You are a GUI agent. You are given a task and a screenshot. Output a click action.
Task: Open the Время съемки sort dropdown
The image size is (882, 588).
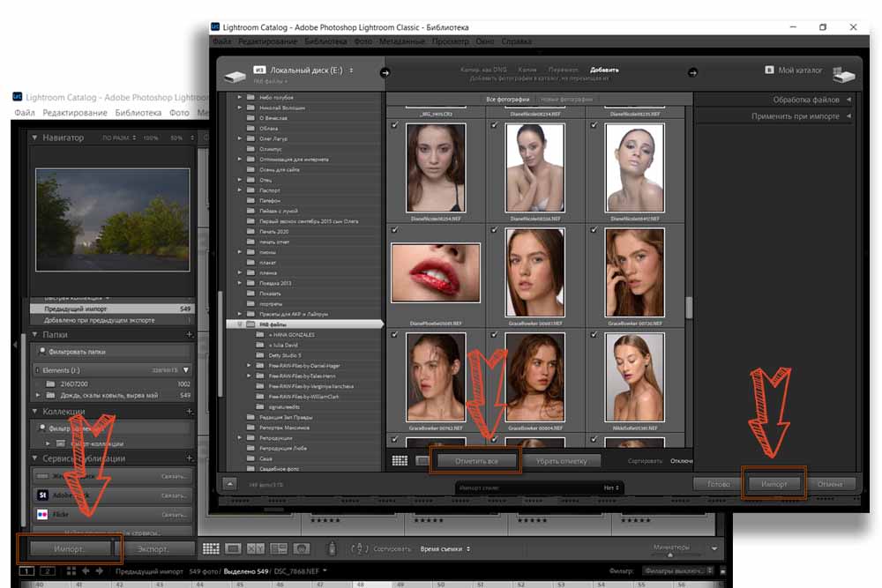click(445, 548)
